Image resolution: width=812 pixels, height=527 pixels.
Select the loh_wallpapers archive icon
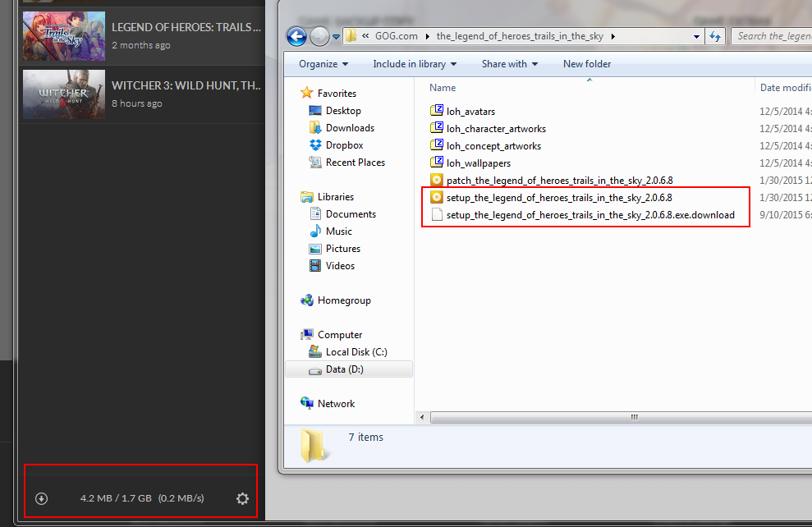(x=437, y=163)
